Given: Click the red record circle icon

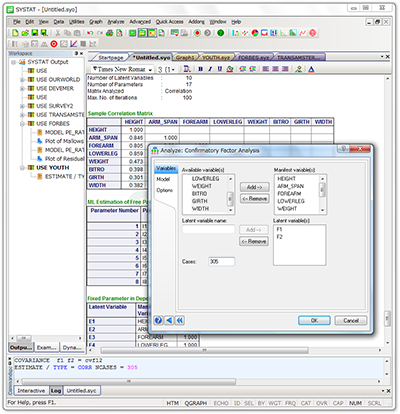Looking at the screenshot, I should (x=197, y=33).
